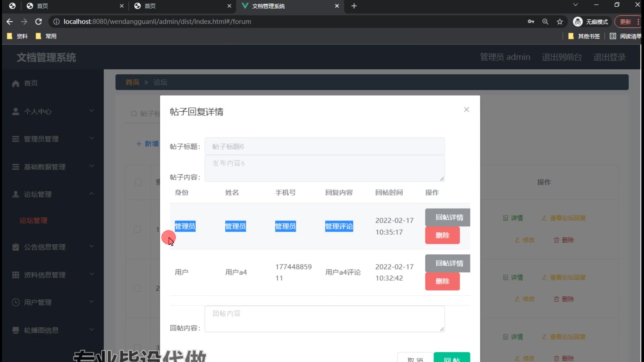Check the row 2 checkbox
Image resolution: width=644 pixels, height=362 pixels.
coord(137,289)
